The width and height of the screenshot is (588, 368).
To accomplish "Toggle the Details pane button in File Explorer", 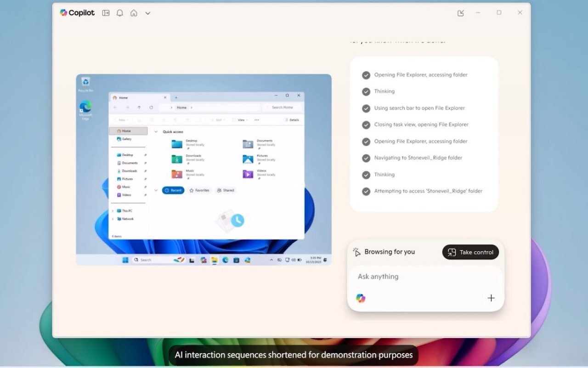I will tap(292, 120).
